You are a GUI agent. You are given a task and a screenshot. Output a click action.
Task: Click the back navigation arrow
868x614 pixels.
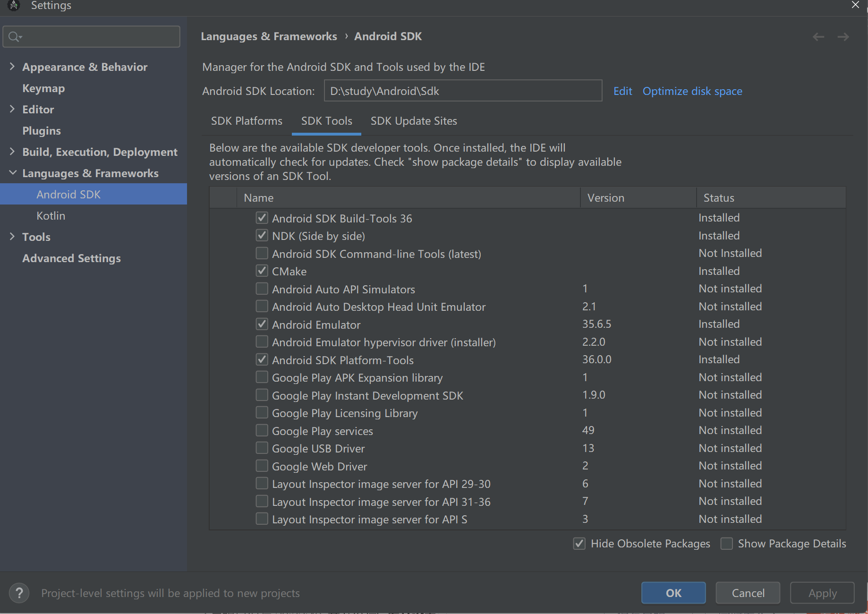point(818,37)
